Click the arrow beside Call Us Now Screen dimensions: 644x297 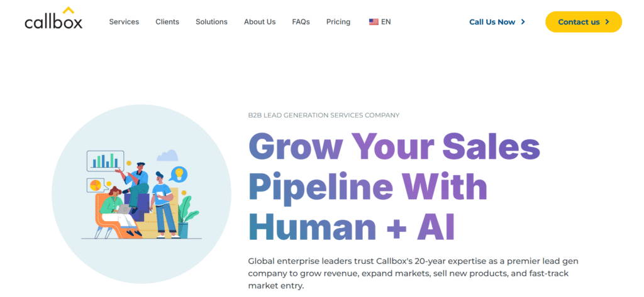tap(523, 22)
